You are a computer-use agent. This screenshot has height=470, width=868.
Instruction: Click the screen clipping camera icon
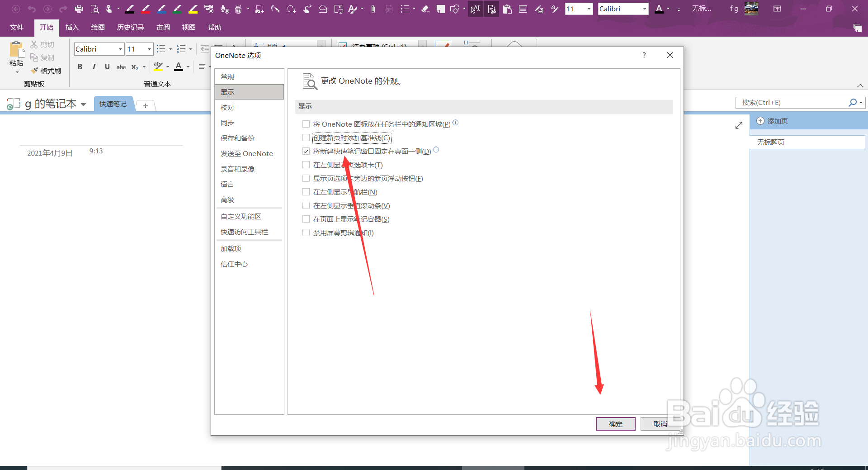pyautogui.click(x=260, y=9)
